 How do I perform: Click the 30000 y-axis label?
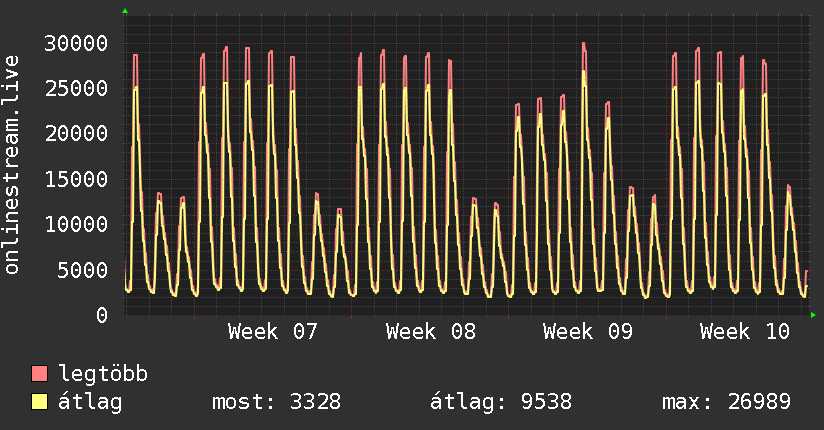(76, 43)
